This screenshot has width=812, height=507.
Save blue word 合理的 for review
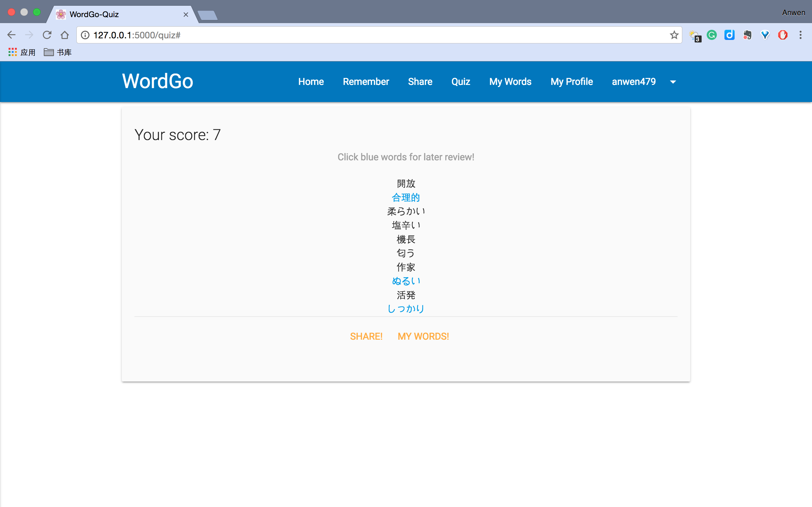406,197
